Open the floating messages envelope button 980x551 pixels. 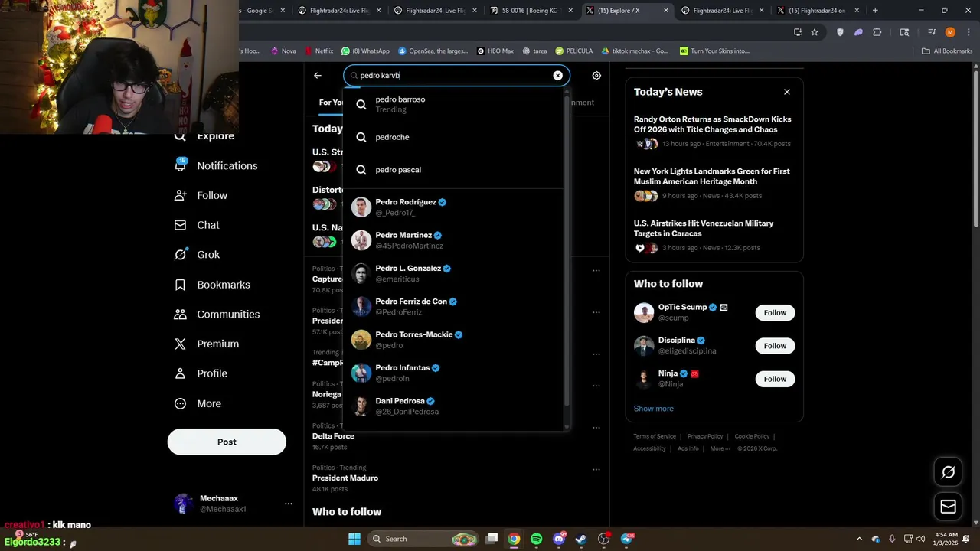[x=948, y=507]
